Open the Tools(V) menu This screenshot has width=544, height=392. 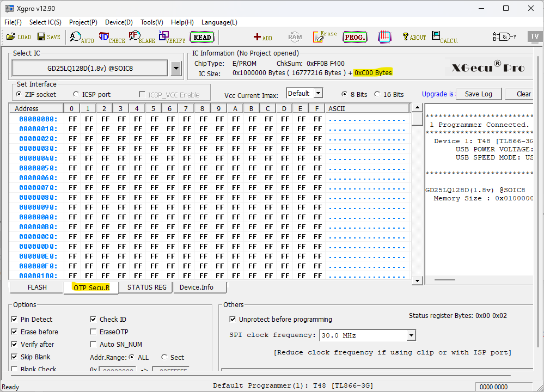152,22
